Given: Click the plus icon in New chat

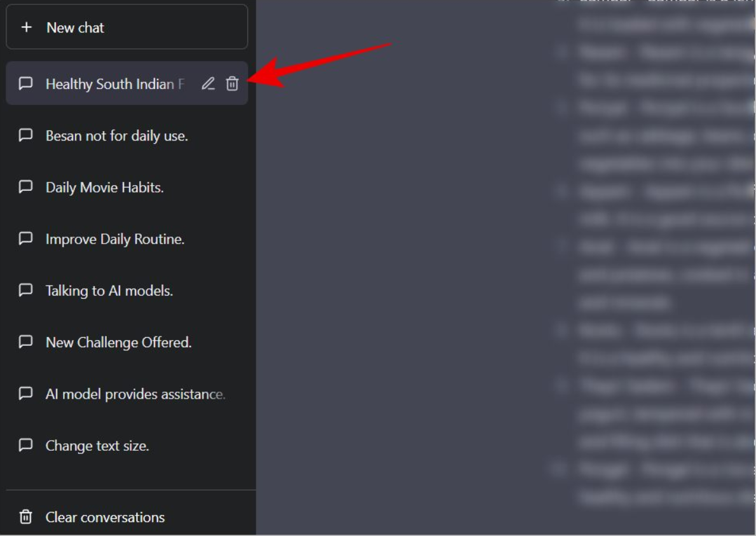Looking at the screenshot, I should (x=26, y=27).
